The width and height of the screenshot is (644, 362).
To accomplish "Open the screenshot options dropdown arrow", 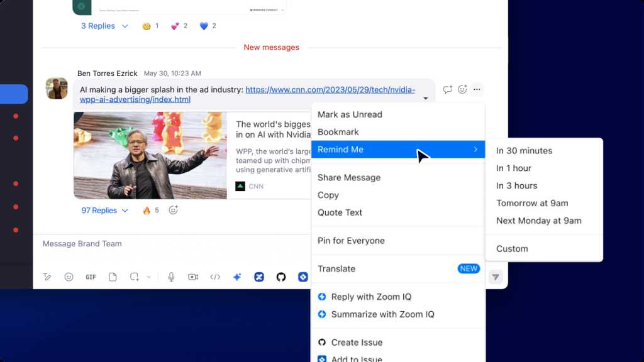I will coord(149,277).
